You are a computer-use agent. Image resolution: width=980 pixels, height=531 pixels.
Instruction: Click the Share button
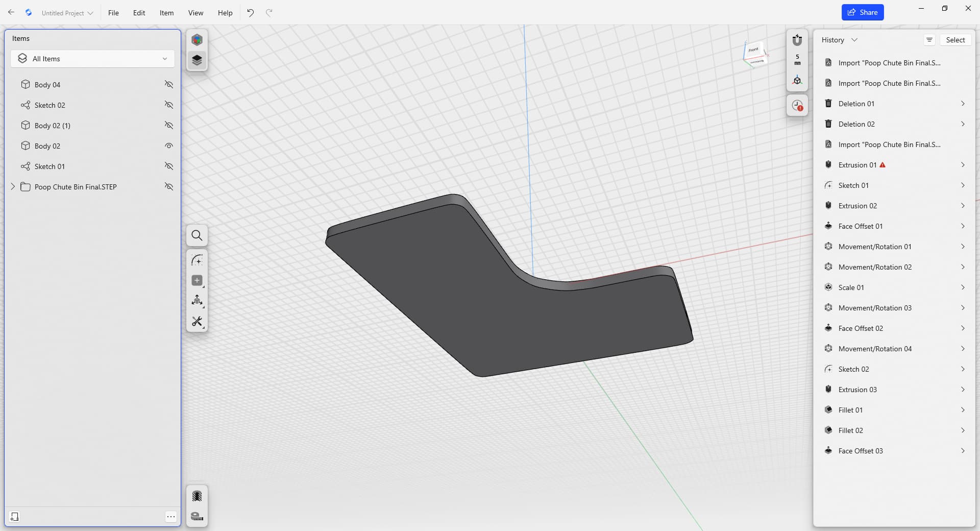863,12
